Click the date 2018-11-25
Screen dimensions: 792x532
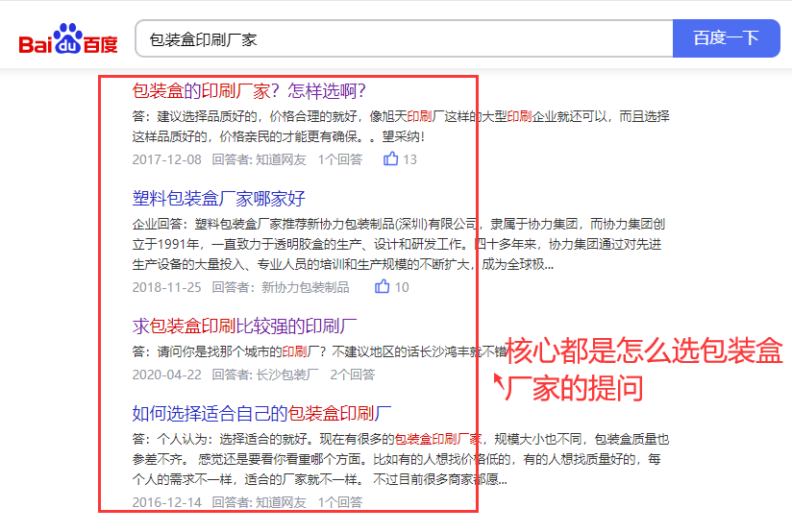pos(167,287)
